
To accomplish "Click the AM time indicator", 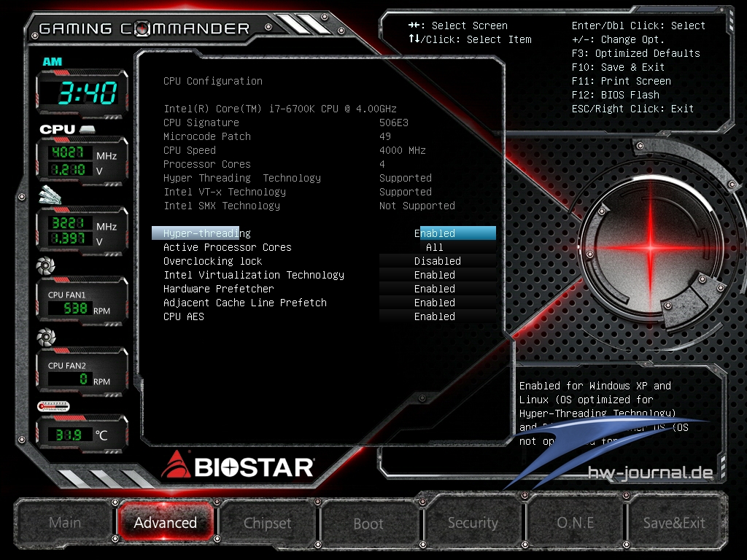I will [x=52, y=61].
